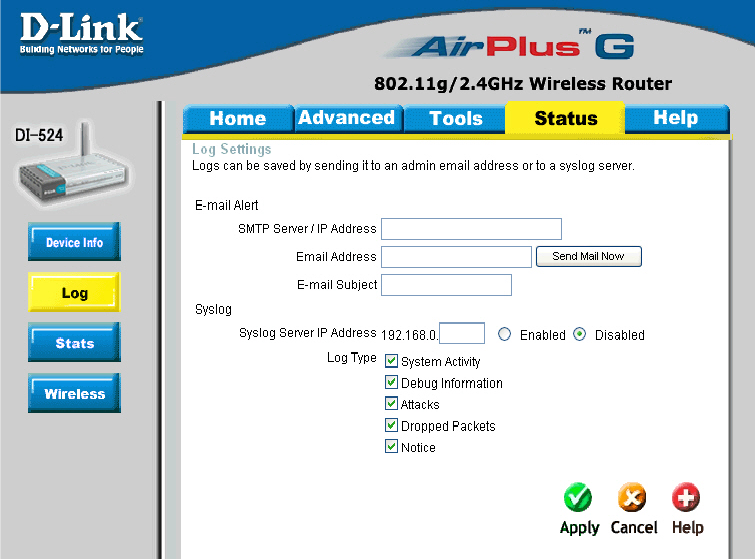This screenshot has width=755, height=559.
Task: Click the orange Cancel X icon
Action: (x=632, y=497)
